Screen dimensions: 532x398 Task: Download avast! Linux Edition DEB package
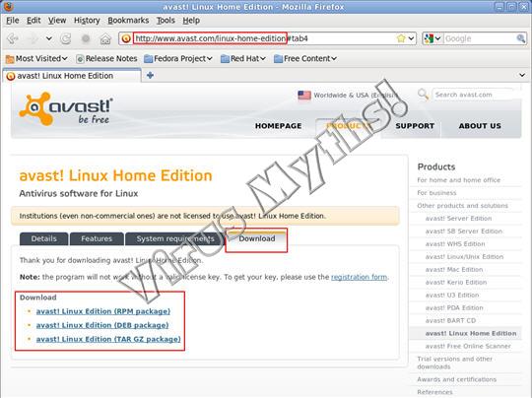click(102, 325)
